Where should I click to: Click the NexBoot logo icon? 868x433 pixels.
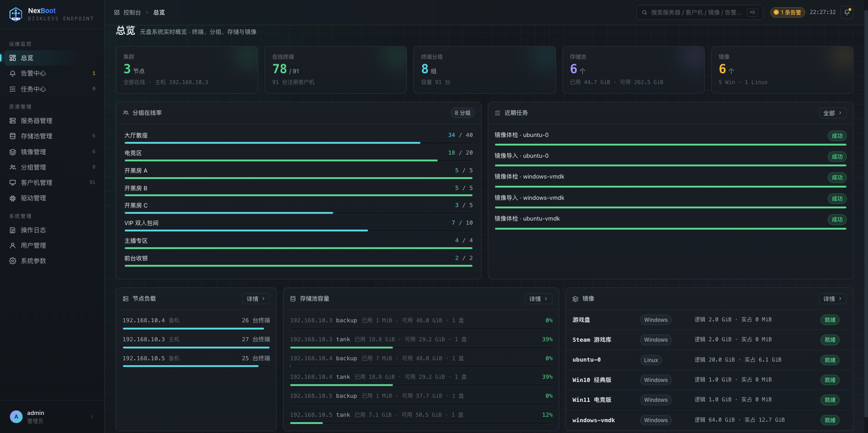[16, 14]
